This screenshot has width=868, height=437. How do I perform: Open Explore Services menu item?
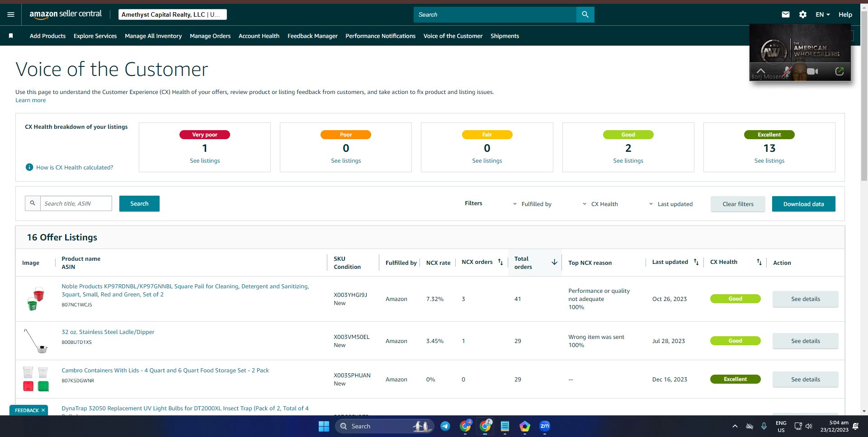click(95, 36)
